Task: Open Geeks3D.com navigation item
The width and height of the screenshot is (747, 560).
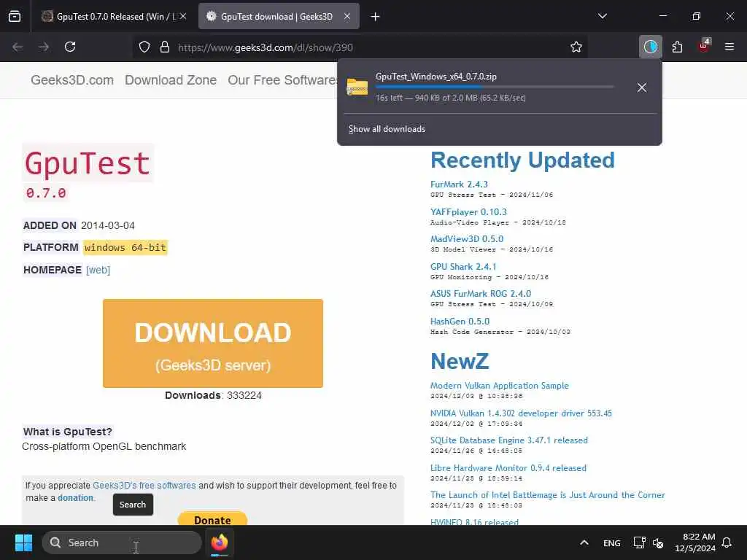Action: point(72,80)
